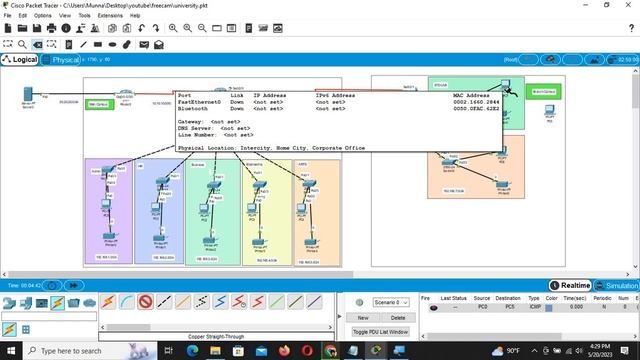
Task: Click the Paste toolbar icon
Action: [x=127, y=28]
